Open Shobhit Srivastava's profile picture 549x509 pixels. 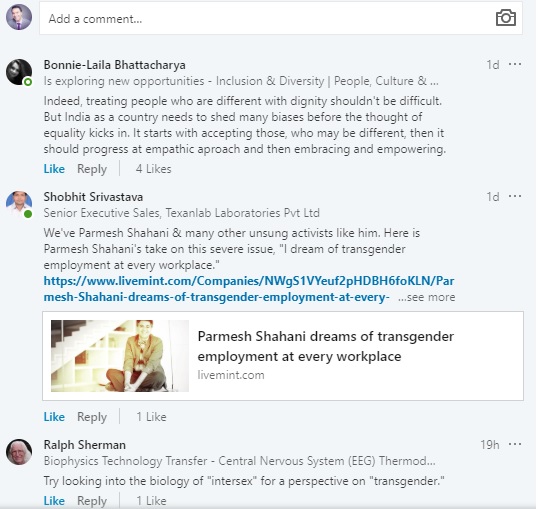pyautogui.click(x=19, y=204)
